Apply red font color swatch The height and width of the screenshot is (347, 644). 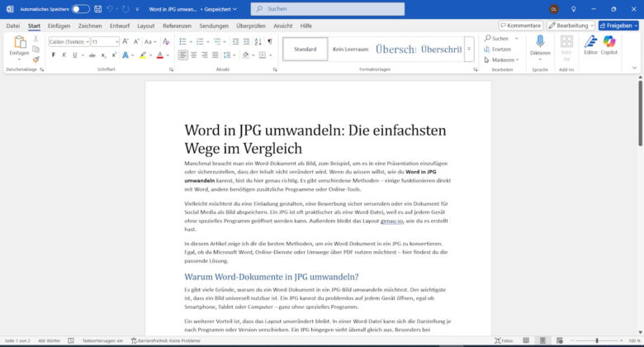pos(160,55)
